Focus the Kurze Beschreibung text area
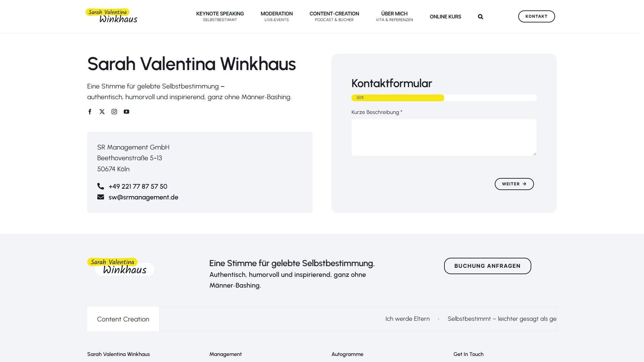644x362 pixels. [x=443, y=137]
